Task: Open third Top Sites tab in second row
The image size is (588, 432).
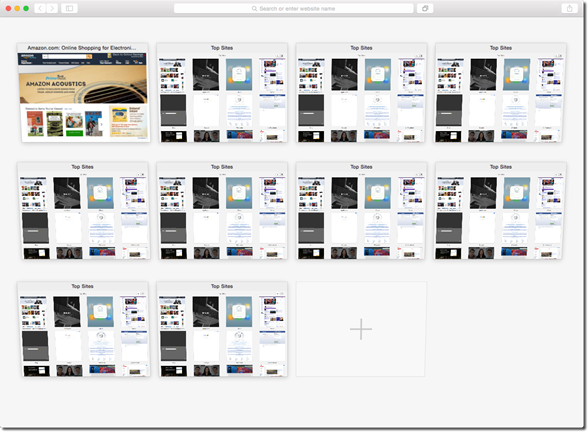Action: pyautogui.click(x=361, y=211)
